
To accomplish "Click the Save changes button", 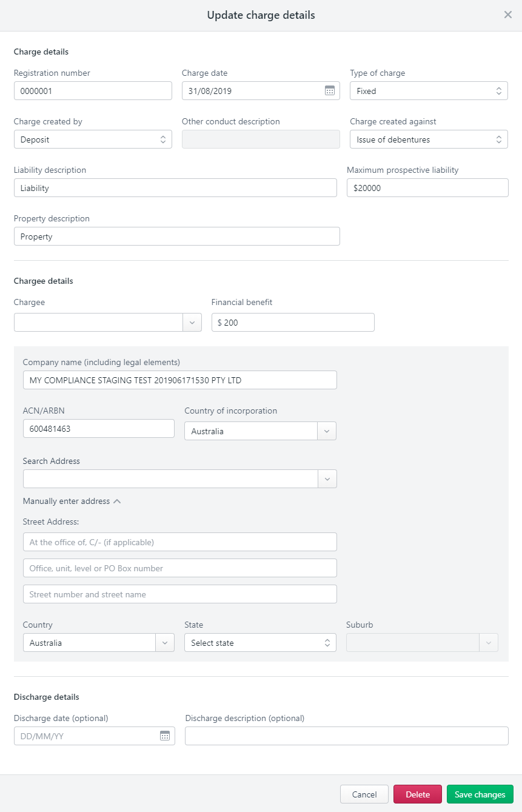I will coord(480,794).
